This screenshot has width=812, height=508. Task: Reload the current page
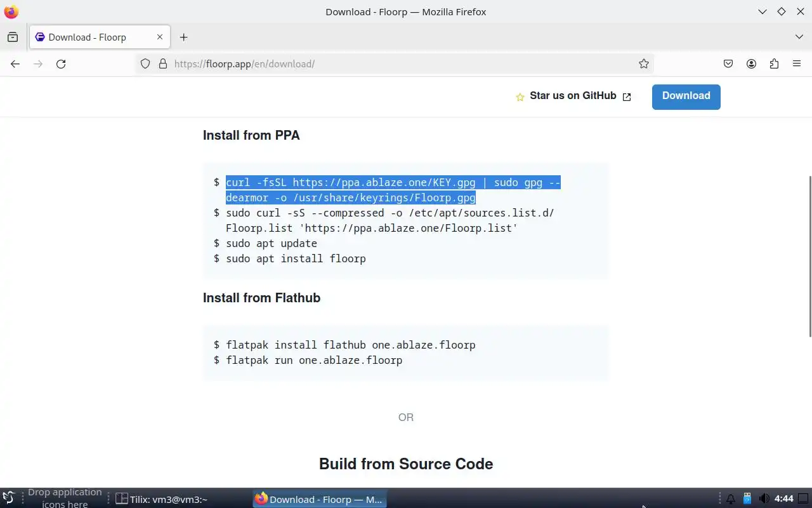(61, 63)
